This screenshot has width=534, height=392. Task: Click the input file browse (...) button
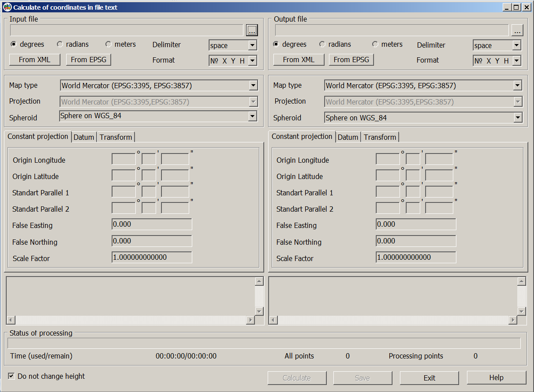(x=252, y=30)
